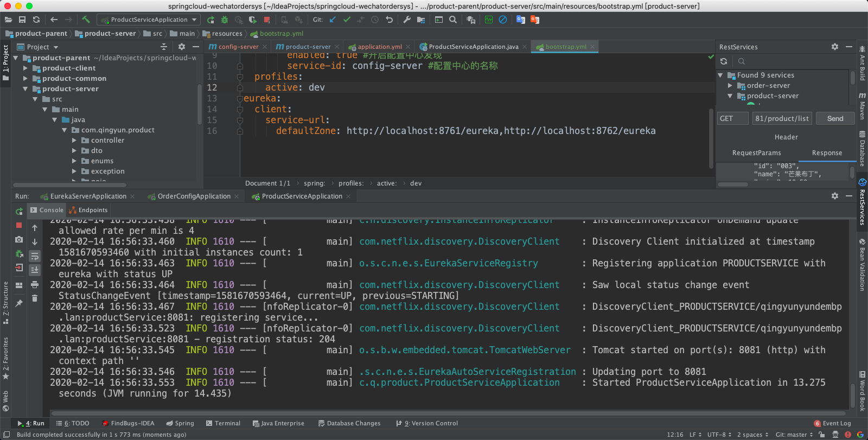
Task: Open the Endpoints tab
Action: point(88,210)
